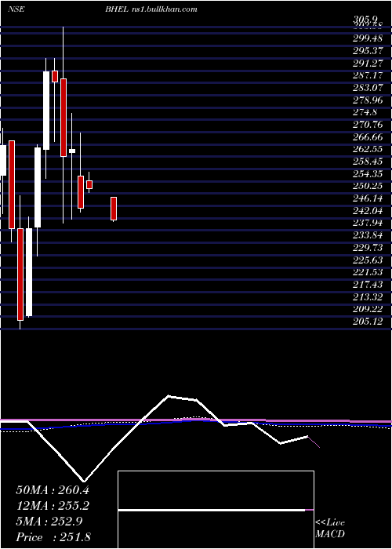
Task: Select the 237.94 price axis label
Action: pyautogui.click(x=368, y=223)
